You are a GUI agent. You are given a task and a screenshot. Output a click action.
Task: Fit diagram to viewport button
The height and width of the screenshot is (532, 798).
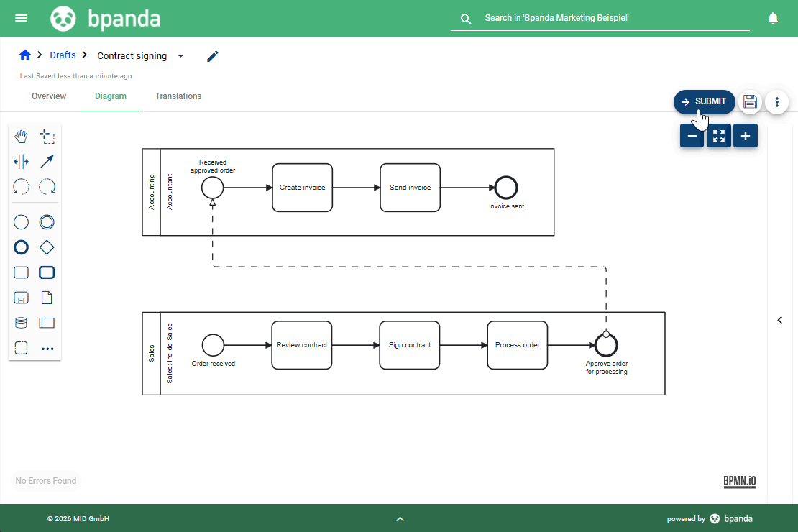click(719, 136)
